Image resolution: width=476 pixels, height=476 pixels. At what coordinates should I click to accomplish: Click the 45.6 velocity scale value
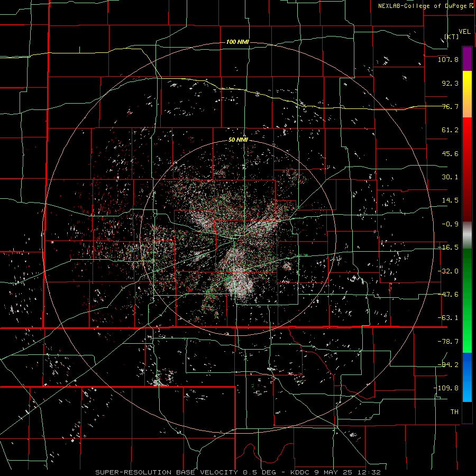coord(450,153)
